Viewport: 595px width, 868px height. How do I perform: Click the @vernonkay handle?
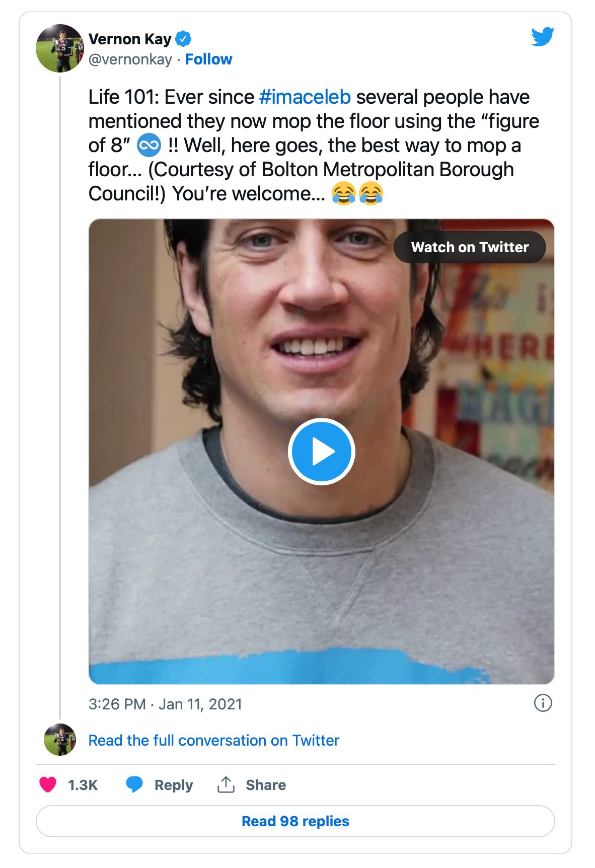click(x=130, y=59)
